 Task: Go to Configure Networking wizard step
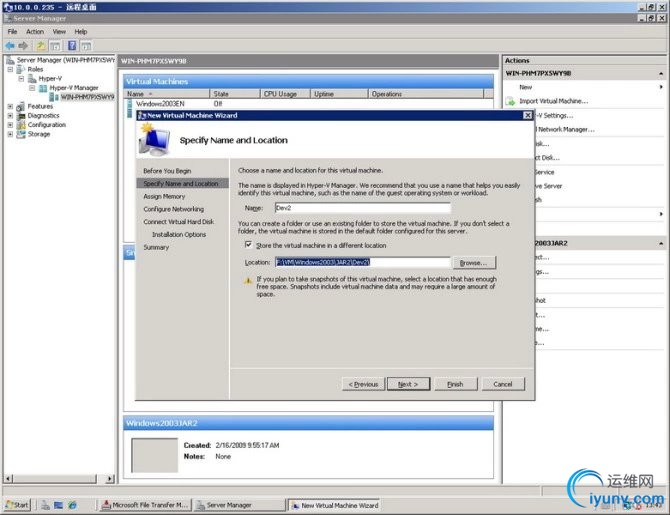pyautogui.click(x=173, y=209)
